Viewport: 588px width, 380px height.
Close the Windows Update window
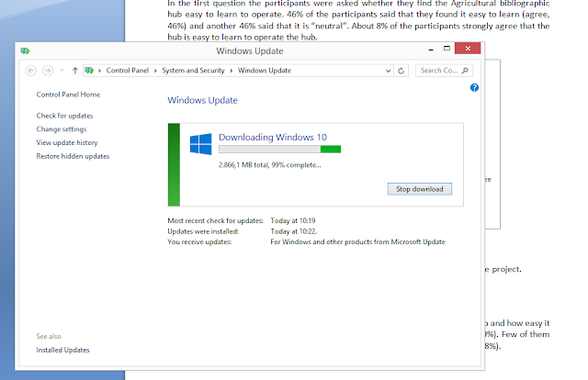[x=468, y=49]
